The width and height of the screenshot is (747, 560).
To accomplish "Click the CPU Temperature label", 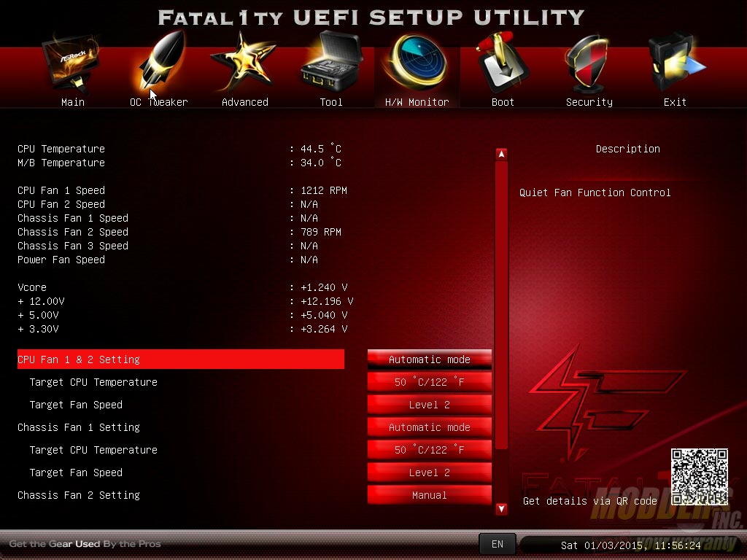I will pos(61,149).
